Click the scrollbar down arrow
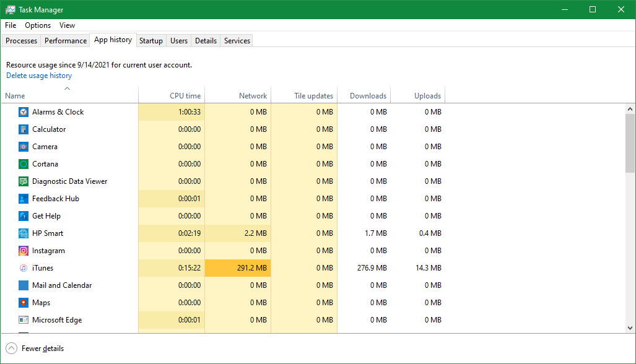 coord(630,328)
